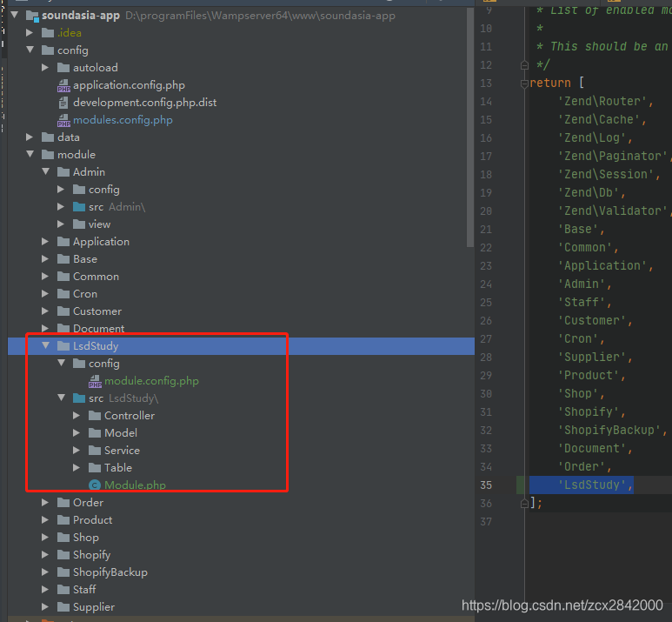This screenshot has width=672, height=622.
Task: Click the development.config.php.dist file icon
Action: pyautogui.click(x=63, y=103)
